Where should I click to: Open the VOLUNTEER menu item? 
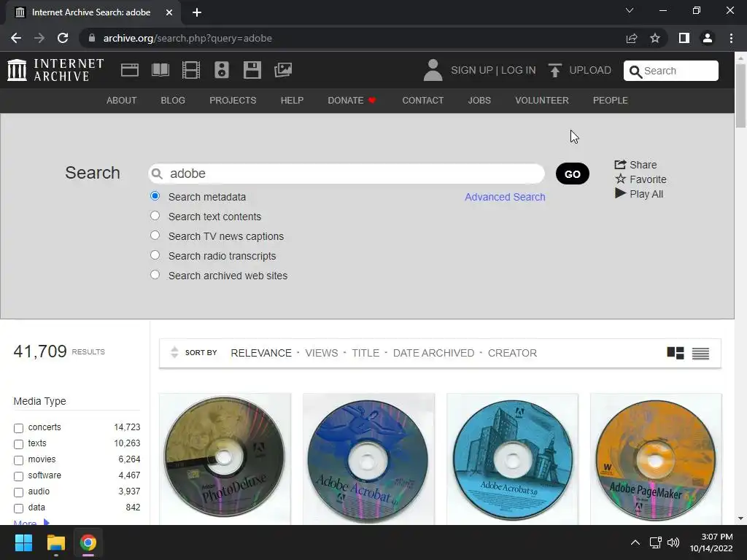pyautogui.click(x=542, y=101)
